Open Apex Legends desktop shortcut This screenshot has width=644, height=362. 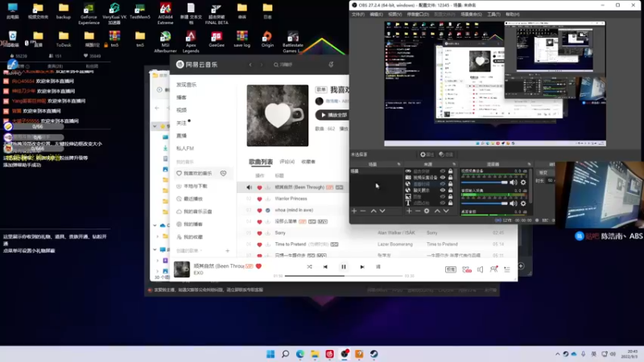click(x=191, y=42)
